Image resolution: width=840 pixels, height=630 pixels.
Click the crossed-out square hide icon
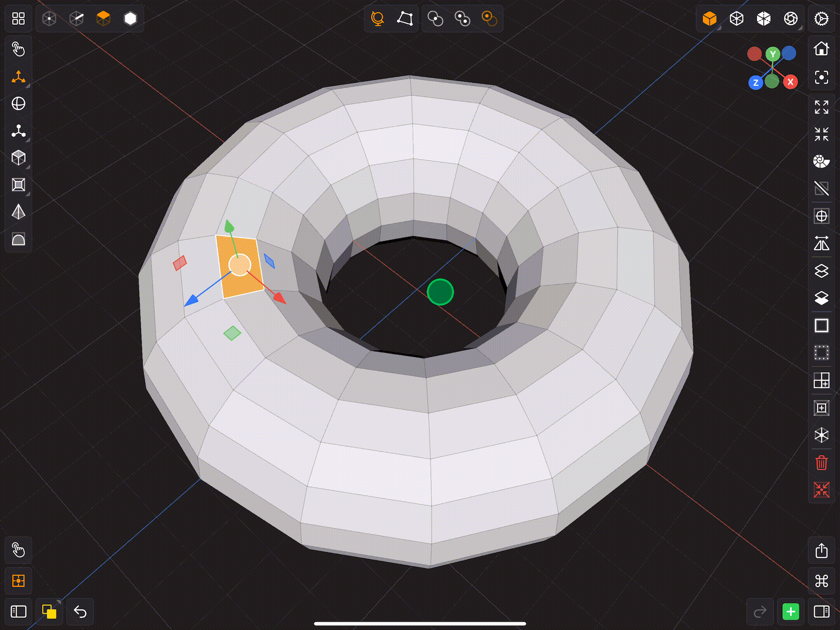coord(822,189)
